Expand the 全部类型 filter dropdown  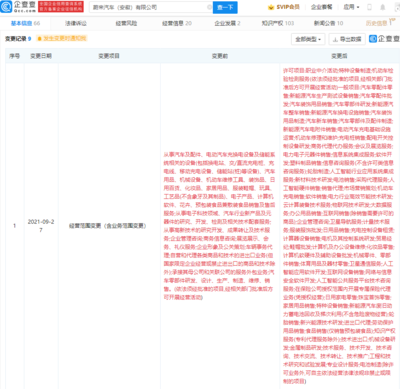[308, 39]
